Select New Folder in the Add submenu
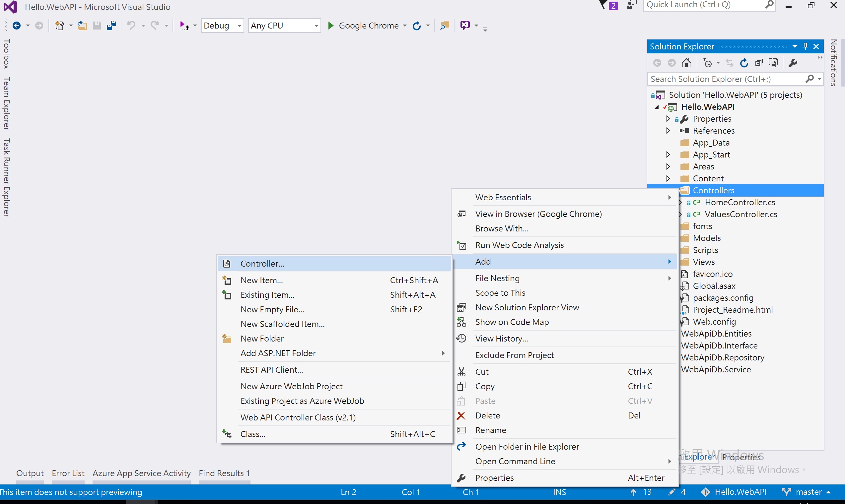 [x=334, y=339]
